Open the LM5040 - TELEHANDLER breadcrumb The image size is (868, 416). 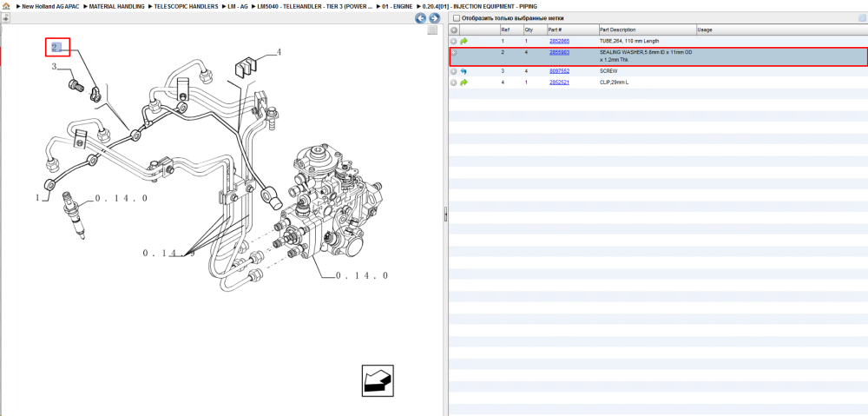pyautogui.click(x=315, y=6)
